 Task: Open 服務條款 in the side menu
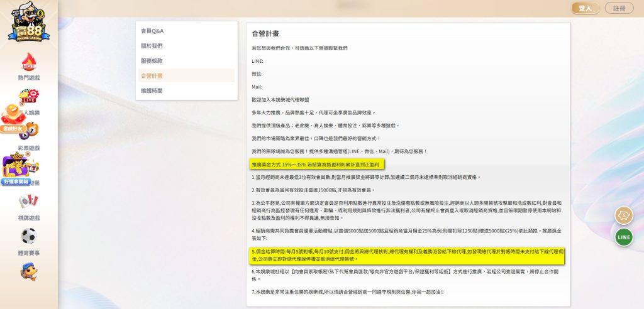point(186,61)
